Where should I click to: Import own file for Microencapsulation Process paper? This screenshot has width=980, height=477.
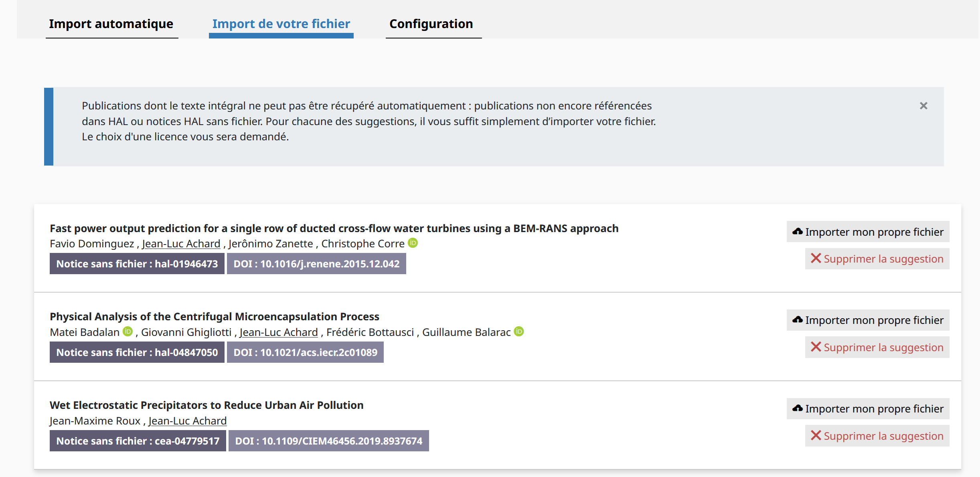tap(868, 320)
